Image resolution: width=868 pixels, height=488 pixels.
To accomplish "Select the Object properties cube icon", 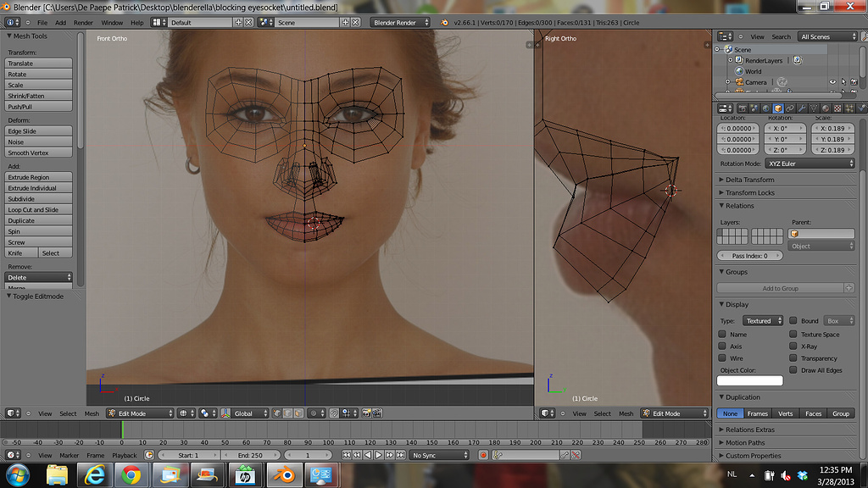I will (778, 108).
